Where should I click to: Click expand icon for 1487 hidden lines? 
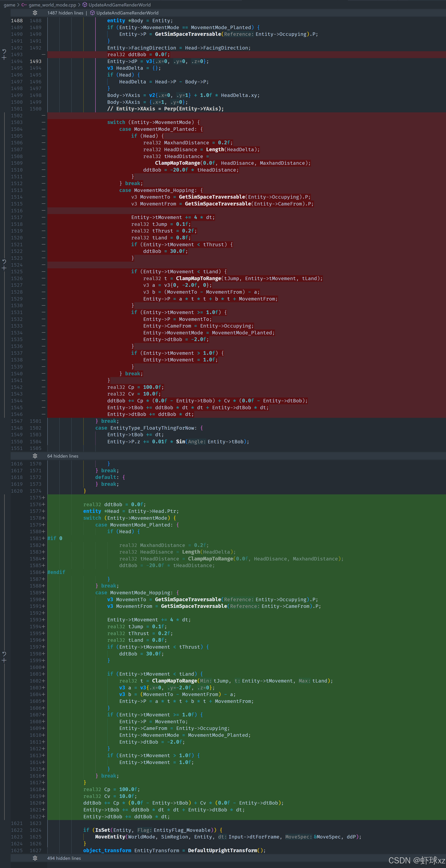coord(35,13)
